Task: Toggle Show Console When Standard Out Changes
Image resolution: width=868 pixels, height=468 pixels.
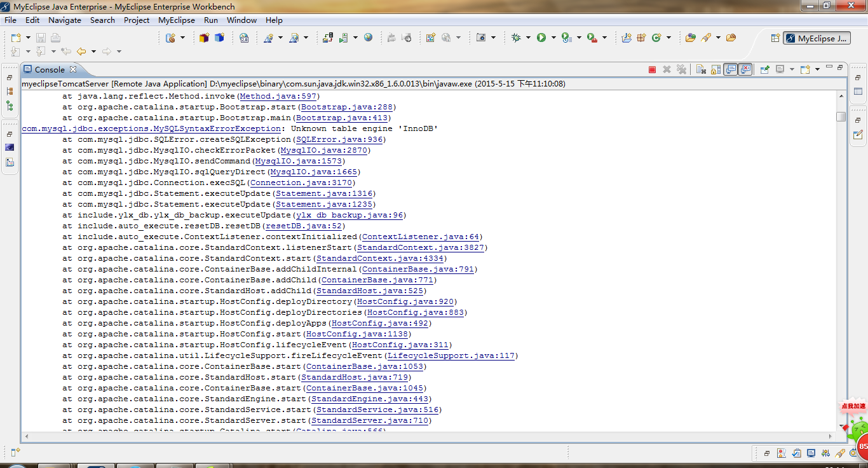Action: coord(731,69)
